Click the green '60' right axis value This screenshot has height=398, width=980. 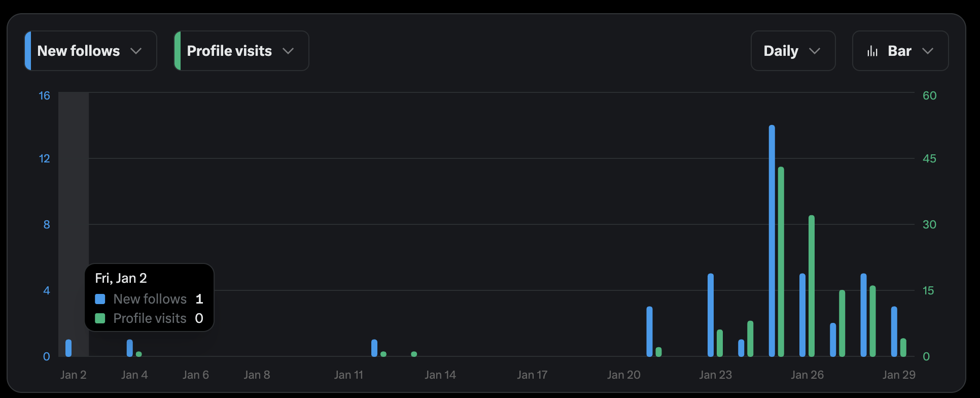[930, 96]
